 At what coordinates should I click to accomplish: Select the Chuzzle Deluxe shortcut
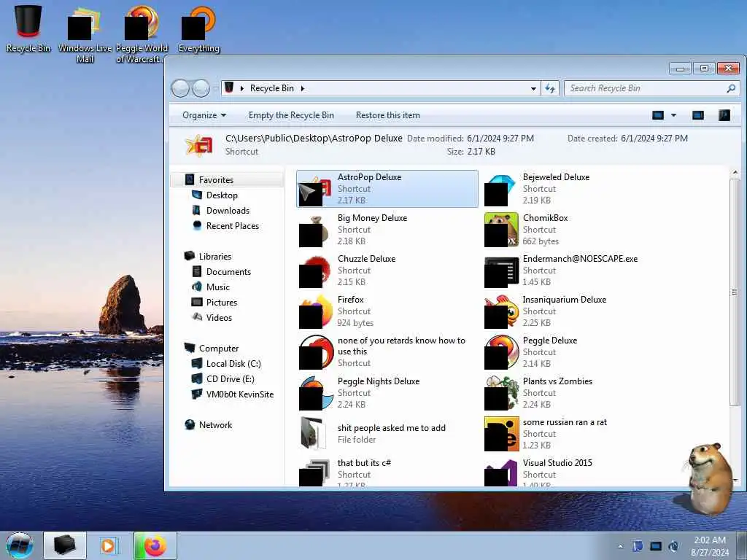(x=387, y=271)
